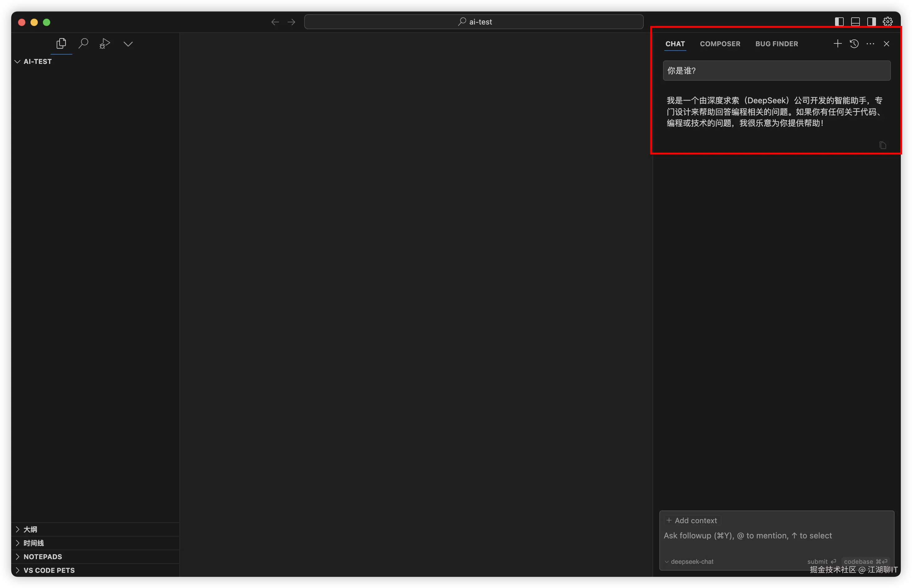Toggle the secondary side panel

871,21
